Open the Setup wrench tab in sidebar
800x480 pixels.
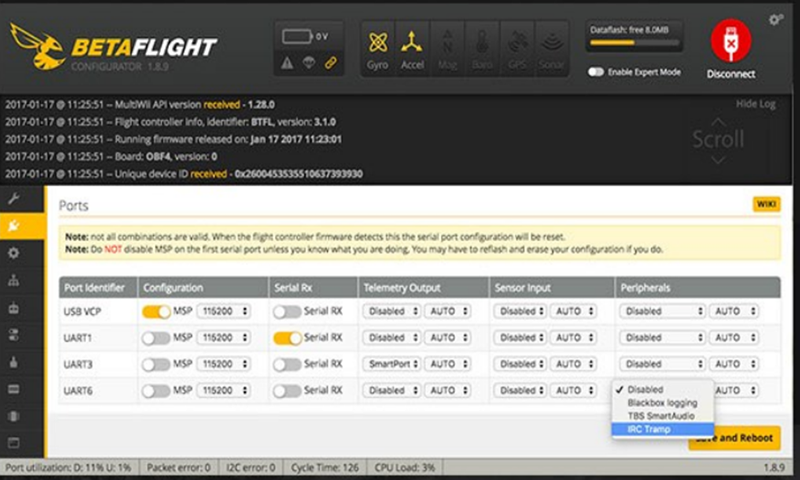(14, 199)
